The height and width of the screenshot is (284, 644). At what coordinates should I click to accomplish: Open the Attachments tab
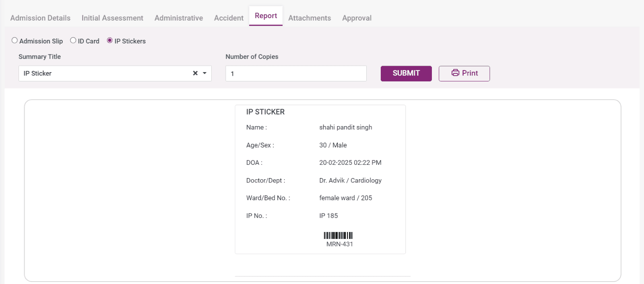tap(310, 18)
